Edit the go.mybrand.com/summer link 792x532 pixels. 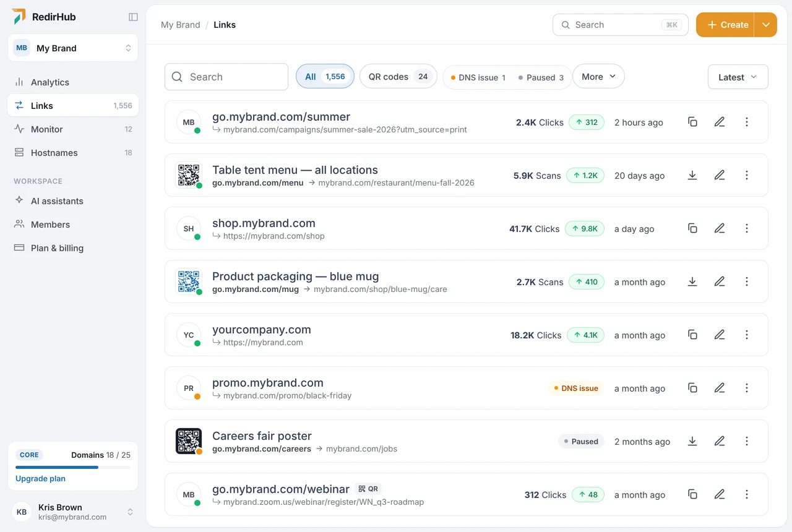pyautogui.click(x=720, y=122)
